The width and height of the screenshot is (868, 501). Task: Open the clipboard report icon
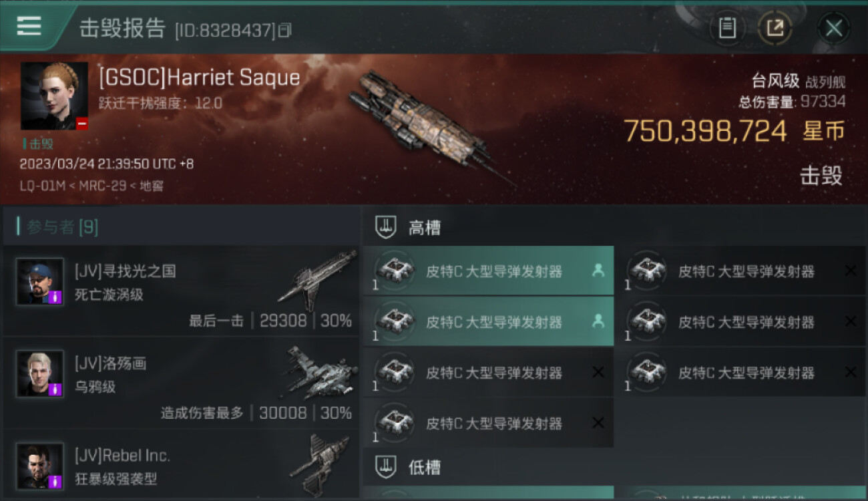(727, 28)
